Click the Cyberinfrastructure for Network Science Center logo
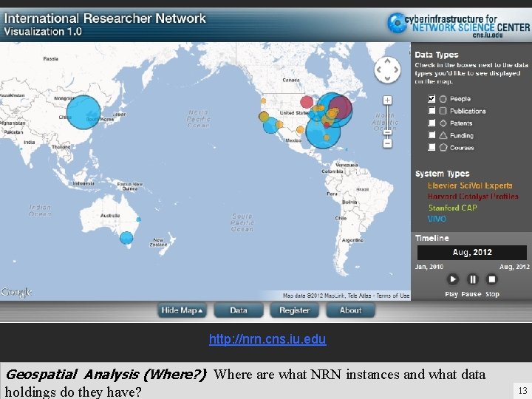 click(458, 25)
